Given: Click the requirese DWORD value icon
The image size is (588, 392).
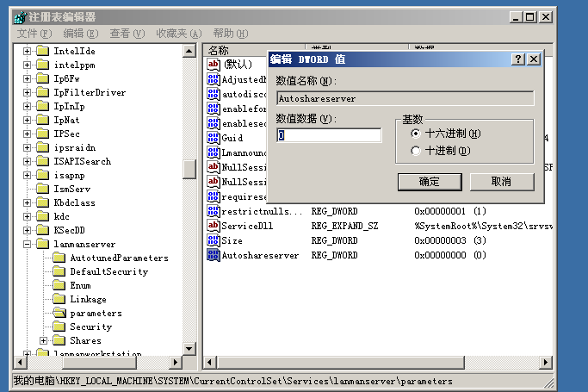Looking at the screenshot, I should click(213, 196).
